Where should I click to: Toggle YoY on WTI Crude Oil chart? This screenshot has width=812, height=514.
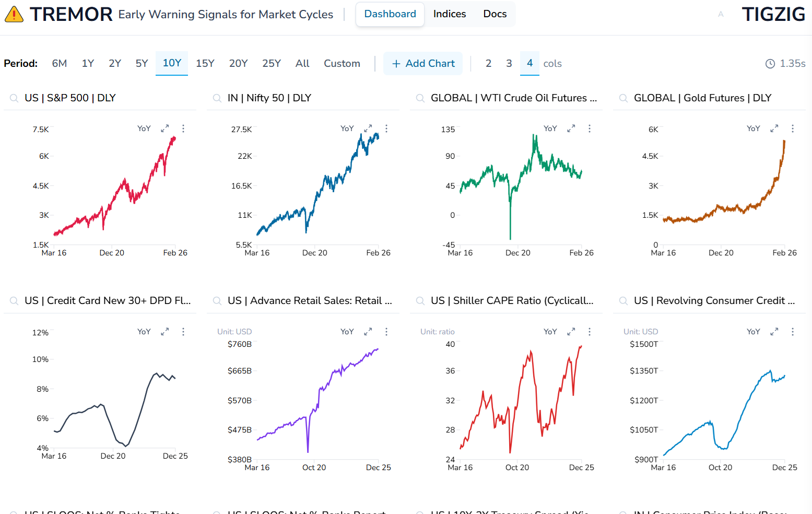[x=550, y=128]
